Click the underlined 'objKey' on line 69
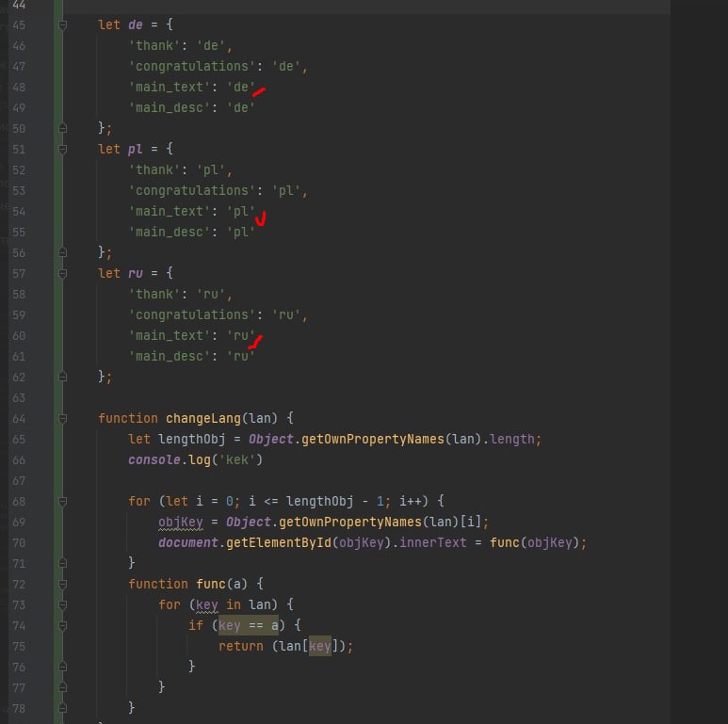 click(181, 523)
